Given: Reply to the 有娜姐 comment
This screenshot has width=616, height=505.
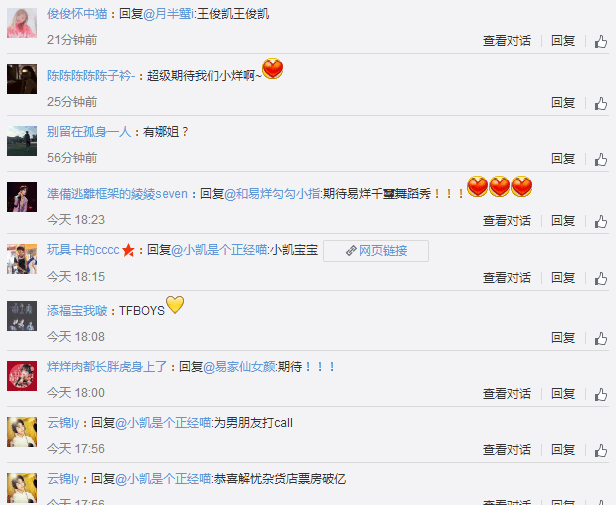Looking at the screenshot, I should click(x=563, y=159).
